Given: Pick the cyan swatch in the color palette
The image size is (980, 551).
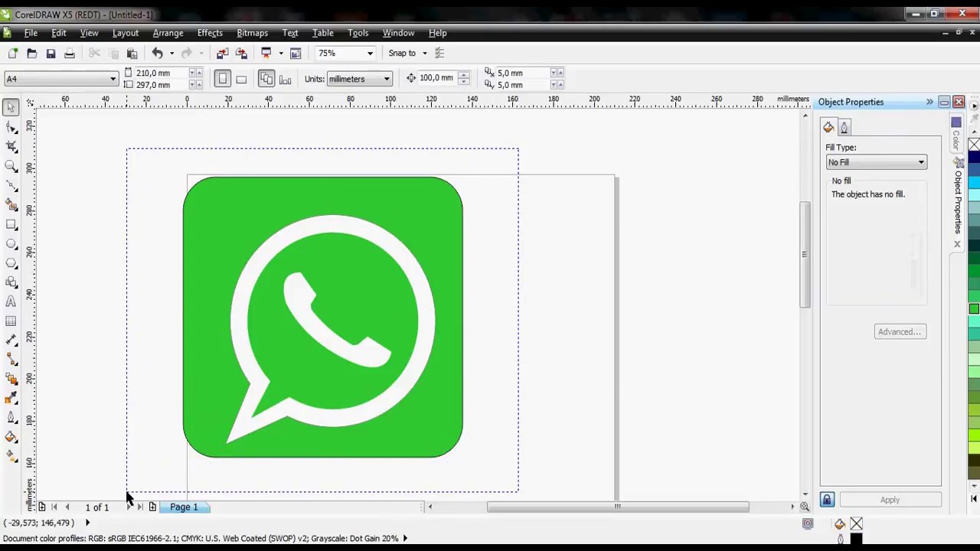Looking at the screenshot, I should coord(974,183).
